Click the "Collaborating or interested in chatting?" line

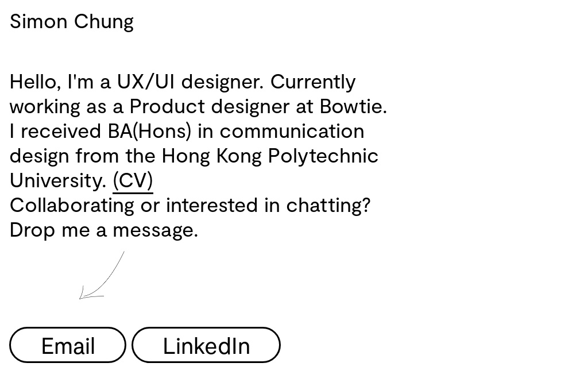(190, 205)
